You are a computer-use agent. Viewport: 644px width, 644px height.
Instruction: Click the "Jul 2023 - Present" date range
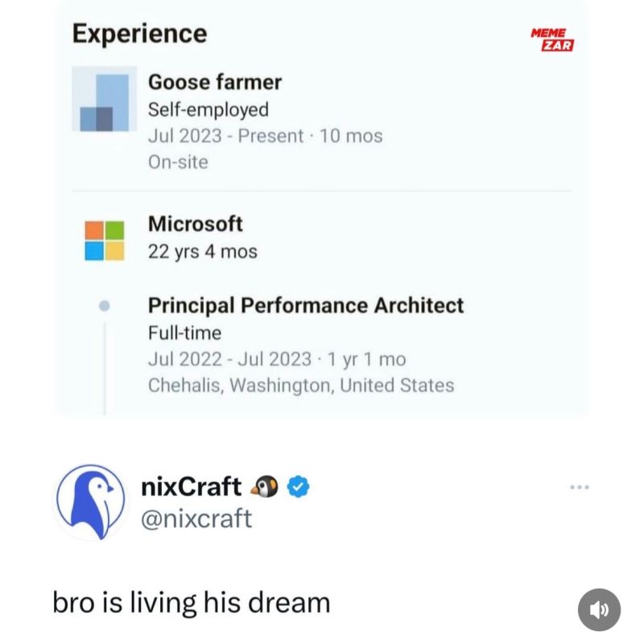pos(226,136)
